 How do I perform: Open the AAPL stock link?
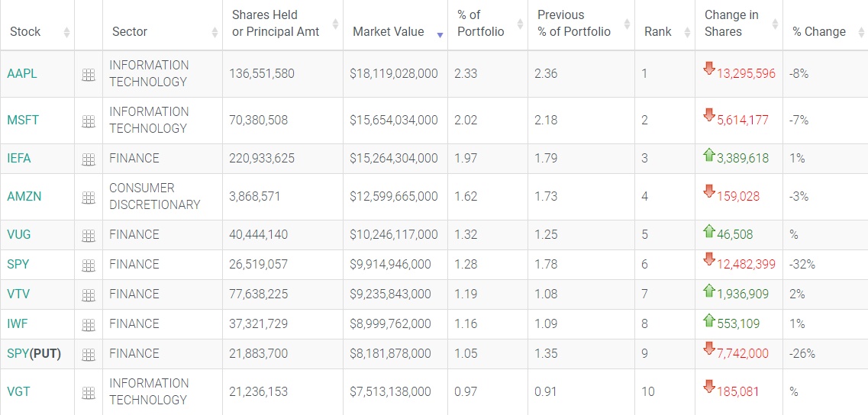(x=22, y=74)
